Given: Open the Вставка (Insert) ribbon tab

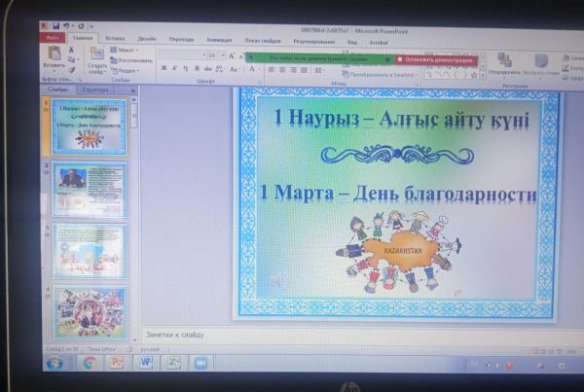Looking at the screenshot, I should pyautogui.click(x=115, y=38).
